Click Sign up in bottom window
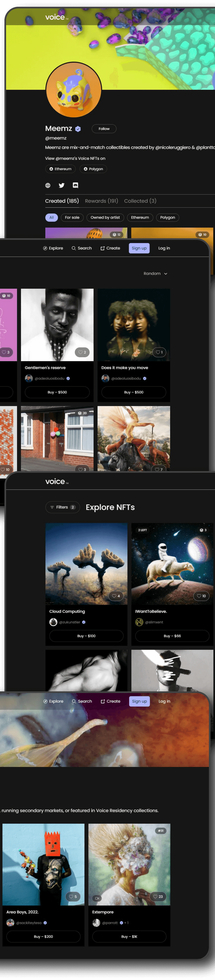This screenshot has width=215, height=980. pos(139,701)
